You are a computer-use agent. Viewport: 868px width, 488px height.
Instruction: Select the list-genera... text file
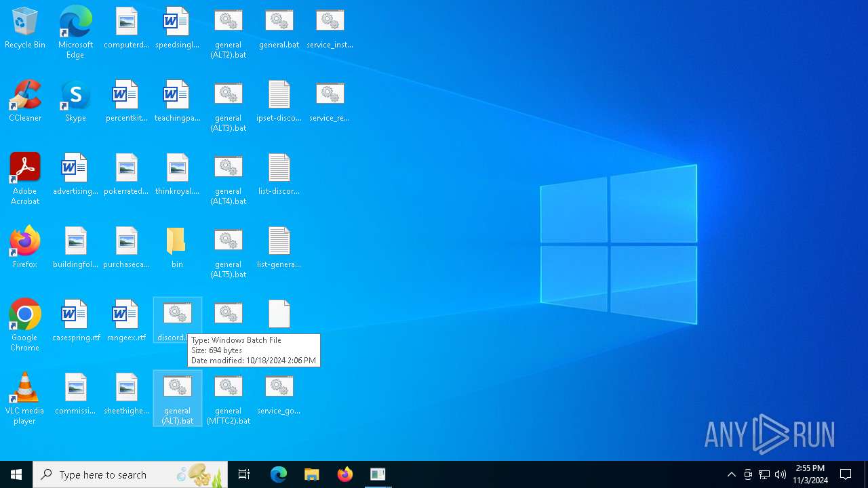pos(279,247)
